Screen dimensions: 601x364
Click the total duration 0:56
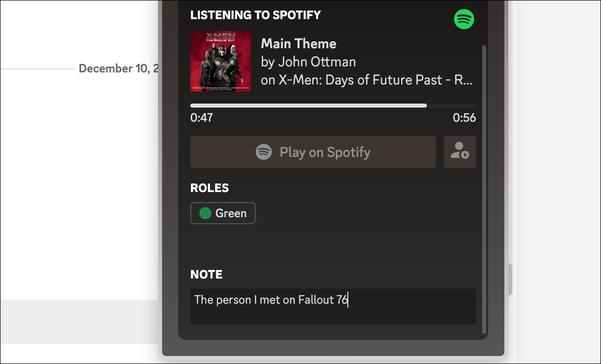click(x=464, y=118)
